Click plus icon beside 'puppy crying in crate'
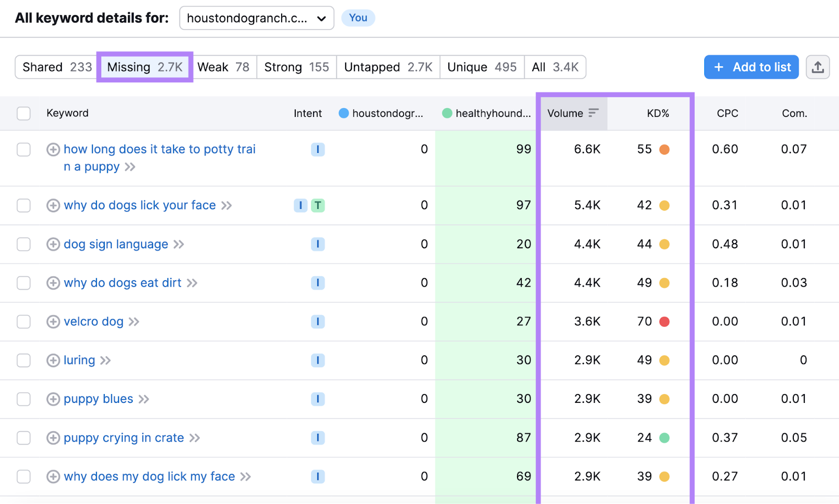The image size is (839, 504). click(53, 438)
